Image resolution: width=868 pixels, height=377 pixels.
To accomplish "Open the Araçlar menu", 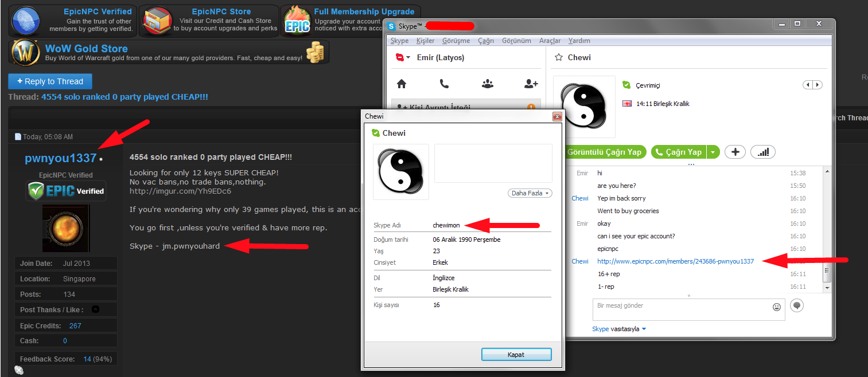I will 550,41.
